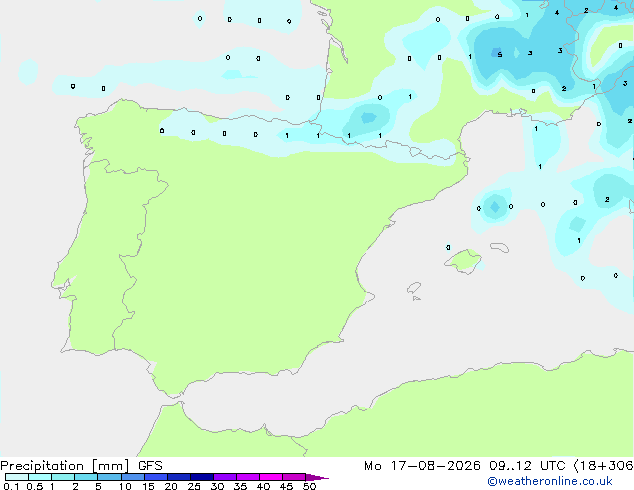This screenshot has height=490, width=634.
Task: Click the '5' precipitation value over France
Action: (x=500, y=55)
